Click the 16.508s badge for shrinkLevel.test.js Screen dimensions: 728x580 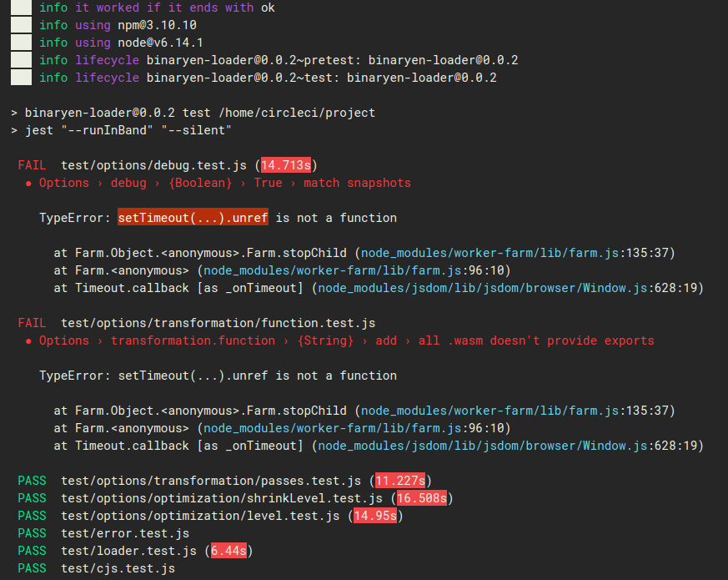422,498
